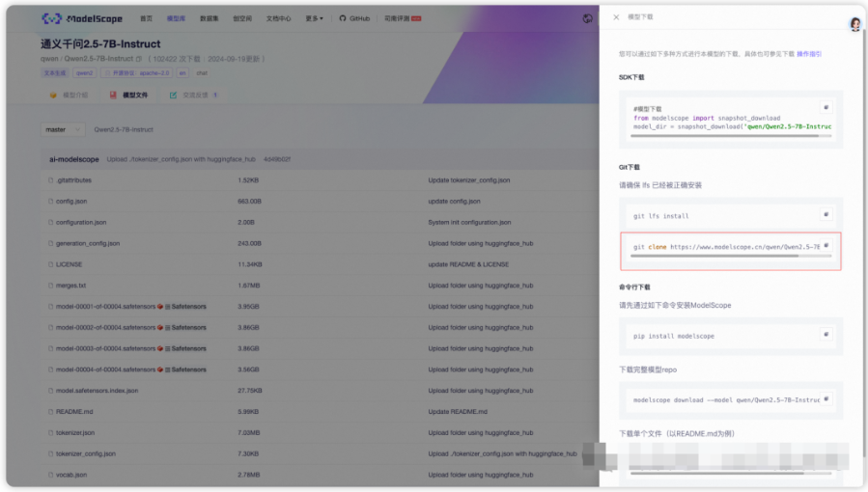Viewport: 868px width, 492px height.
Task: Click the Safetensors badge on model-00002-of-00004
Action: click(x=185, y=327)
